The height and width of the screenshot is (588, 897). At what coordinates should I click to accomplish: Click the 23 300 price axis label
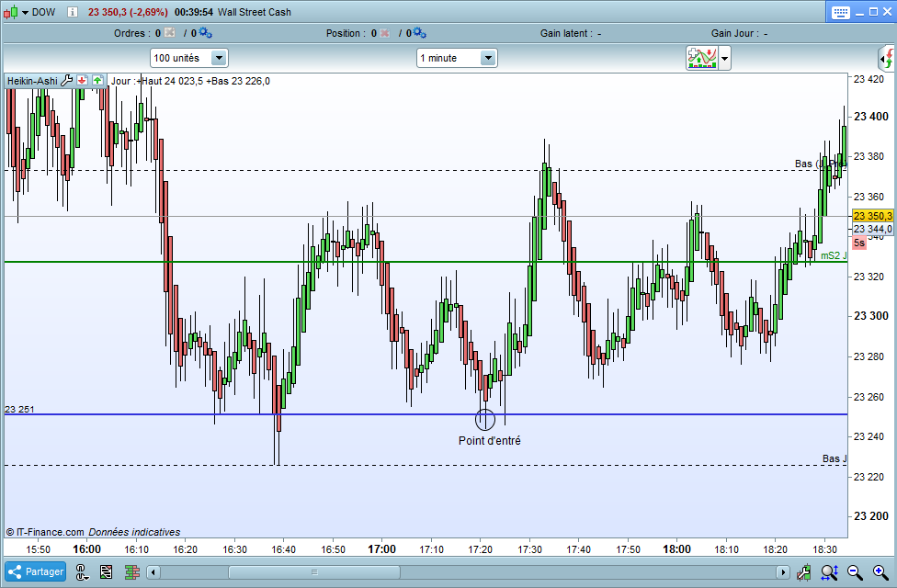point(871,316)
